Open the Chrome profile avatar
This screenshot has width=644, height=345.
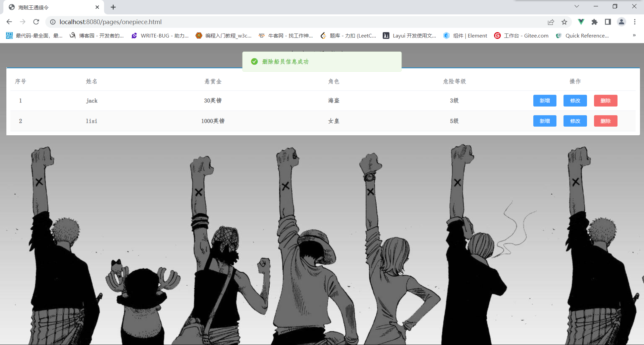(x=621, y=22)
